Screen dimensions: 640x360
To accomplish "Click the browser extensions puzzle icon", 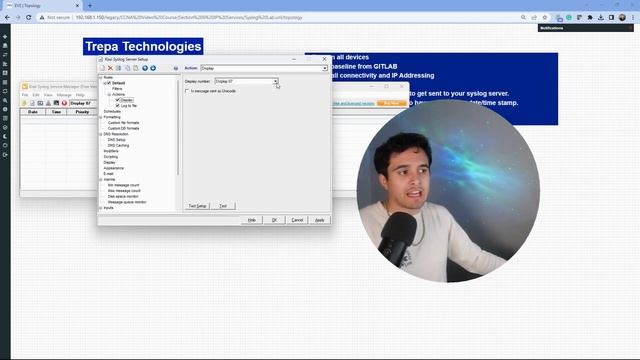I will [x=590, y=18].
